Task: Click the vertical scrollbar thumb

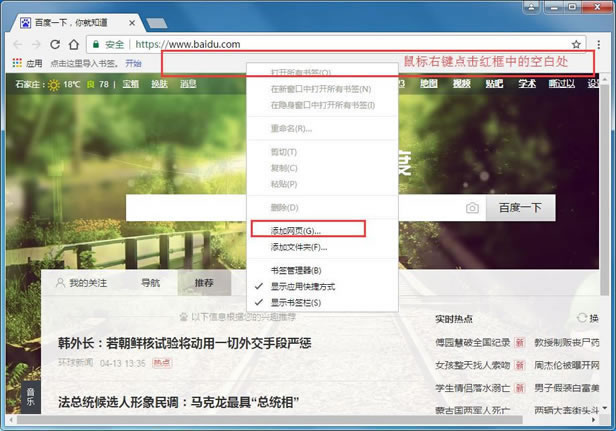Action: [x=605, y=189]
